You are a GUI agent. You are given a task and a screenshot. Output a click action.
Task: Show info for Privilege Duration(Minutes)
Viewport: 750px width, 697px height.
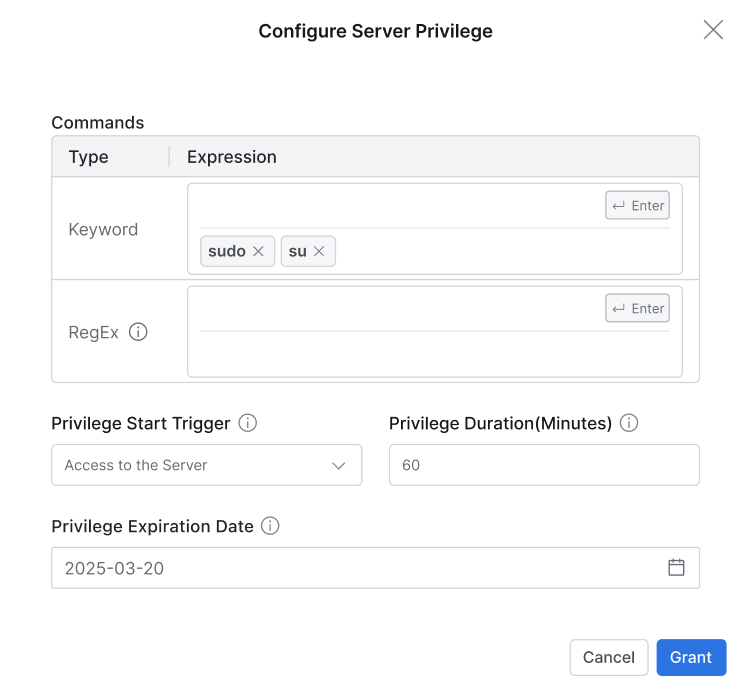[629, 423]
